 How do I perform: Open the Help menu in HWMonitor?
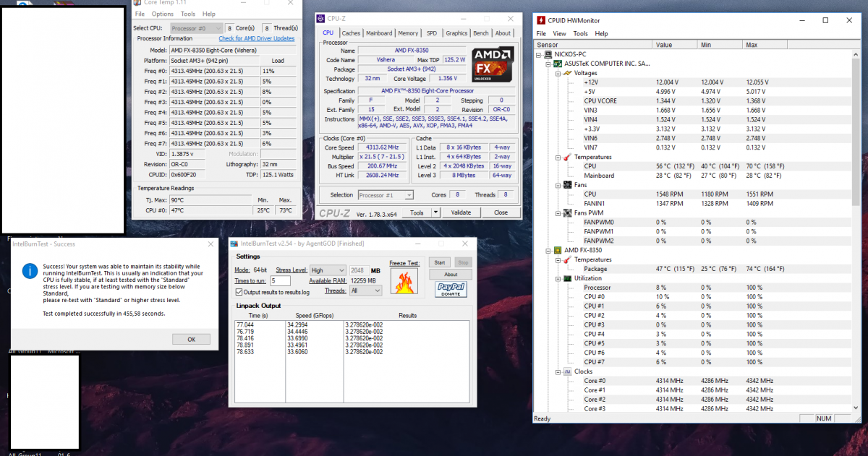pos(602,34)
